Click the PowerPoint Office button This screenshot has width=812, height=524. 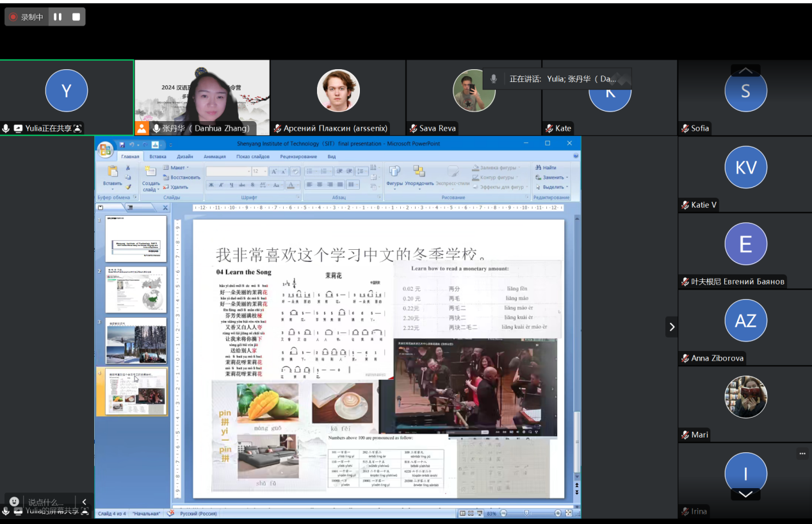[x=106, y=149]
